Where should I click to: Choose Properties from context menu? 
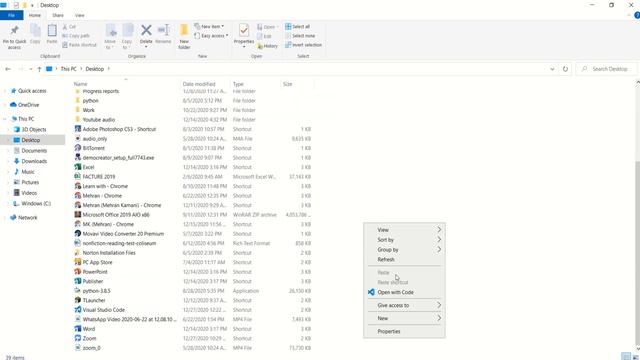(404, 331)
